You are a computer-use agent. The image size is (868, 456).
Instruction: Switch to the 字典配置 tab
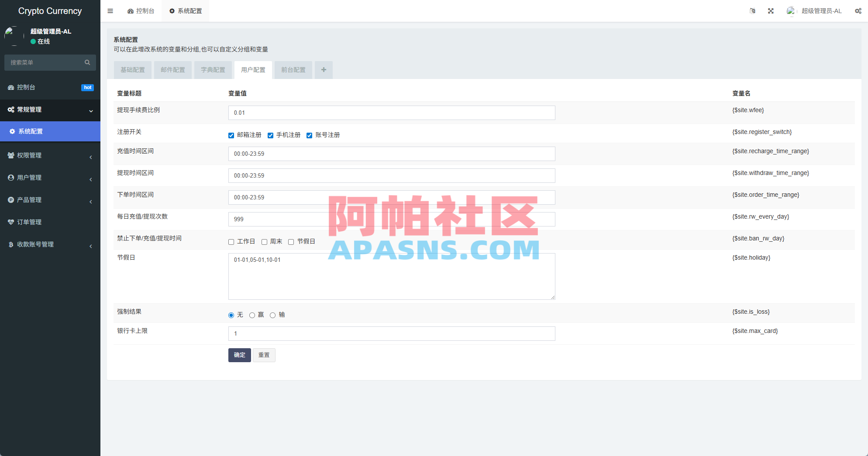click(x=213, y=70)
